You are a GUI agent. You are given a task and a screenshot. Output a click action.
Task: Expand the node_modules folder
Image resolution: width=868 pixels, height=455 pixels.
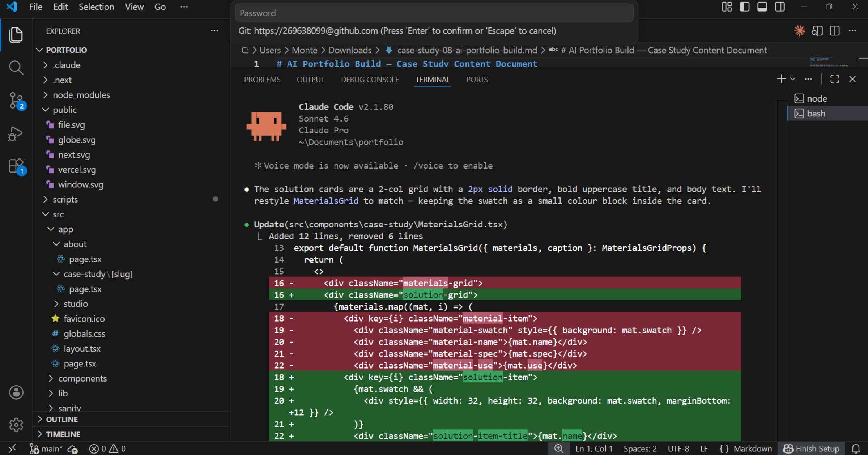pyautogui.click(x=81, y=95)
